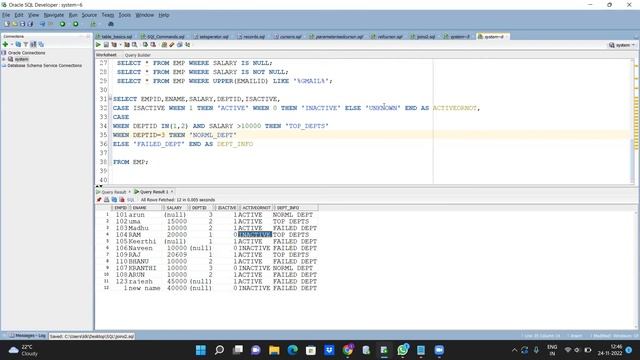Click the filter funnel icon in Connections panel
Viewport: 640px width, 360px height.
coord(25,44)
